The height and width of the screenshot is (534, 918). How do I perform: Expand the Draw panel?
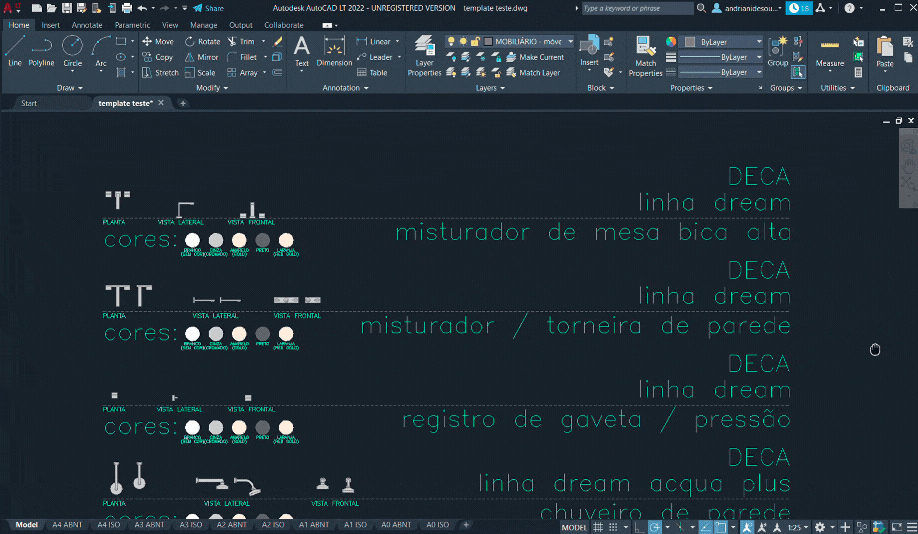(70, 88)
